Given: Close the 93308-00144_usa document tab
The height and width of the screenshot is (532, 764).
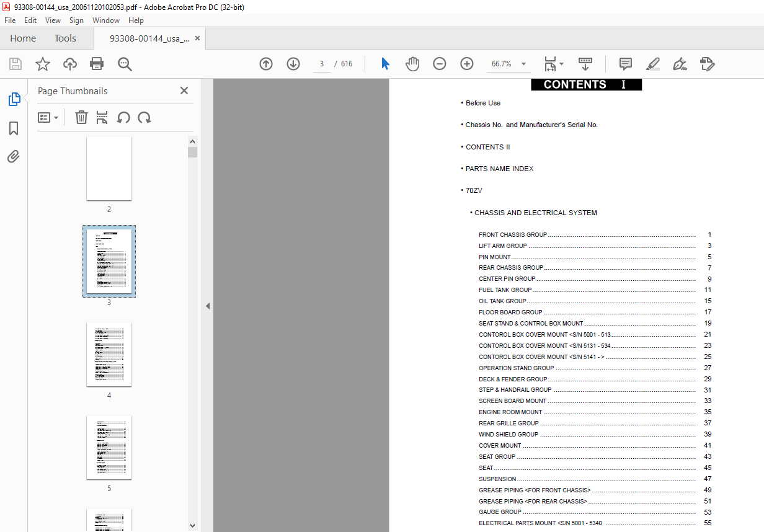Looking at the screenshot, I should coord(197,38).
